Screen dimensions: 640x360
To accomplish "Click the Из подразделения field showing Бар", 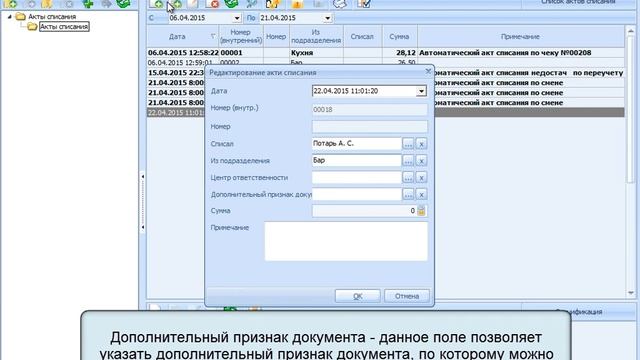I will [x=357, y=161].
